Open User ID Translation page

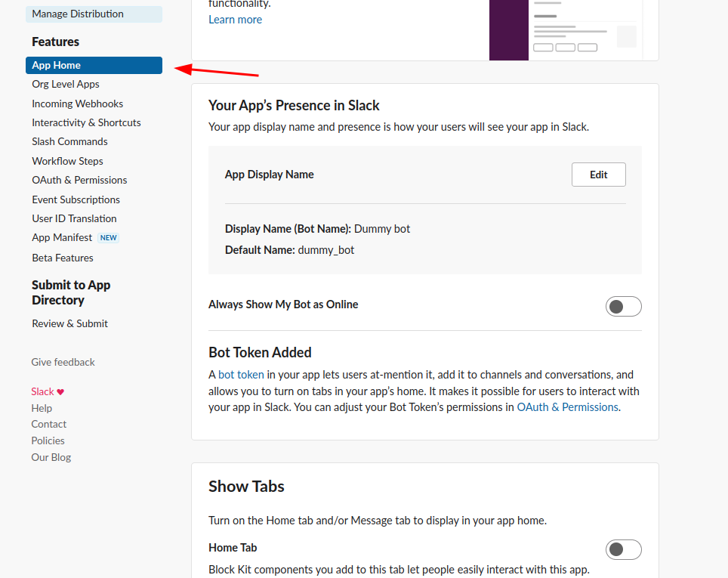pos(74,219)
